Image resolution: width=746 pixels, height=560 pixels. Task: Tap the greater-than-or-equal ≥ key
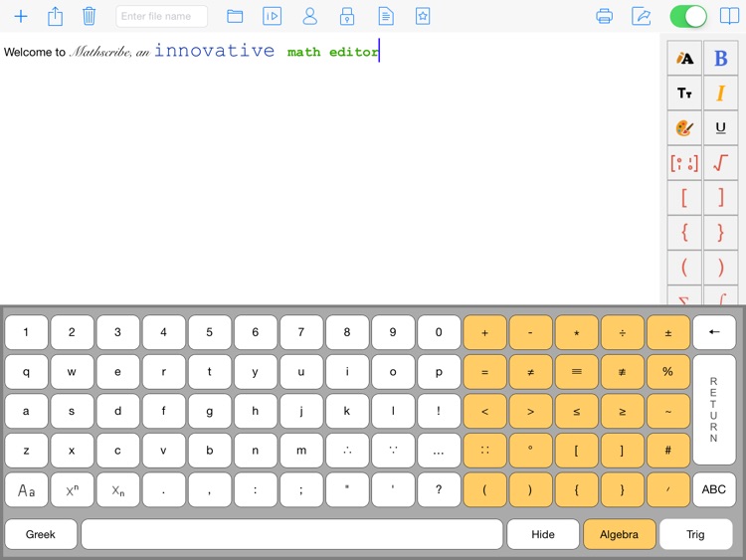(623, 411)
